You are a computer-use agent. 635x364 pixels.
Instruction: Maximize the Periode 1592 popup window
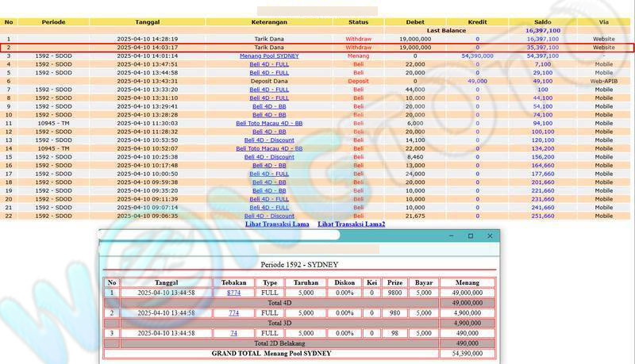click(470, 236)
